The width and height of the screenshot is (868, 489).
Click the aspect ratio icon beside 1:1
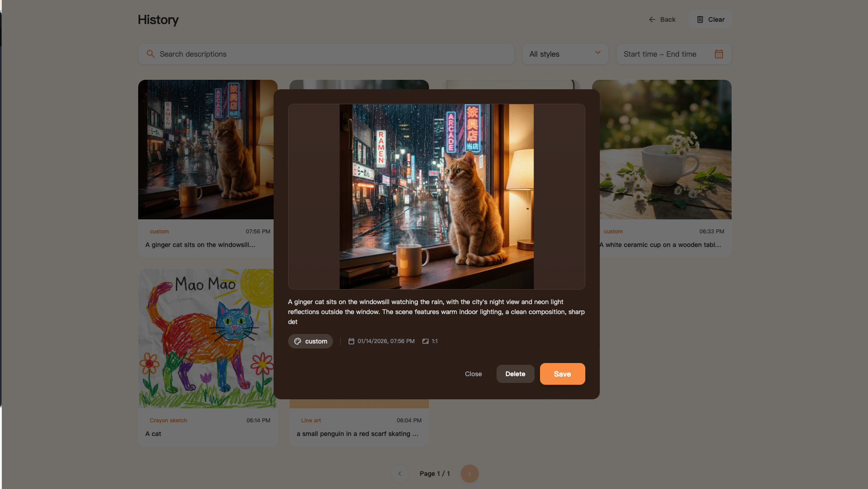(425, 341)
